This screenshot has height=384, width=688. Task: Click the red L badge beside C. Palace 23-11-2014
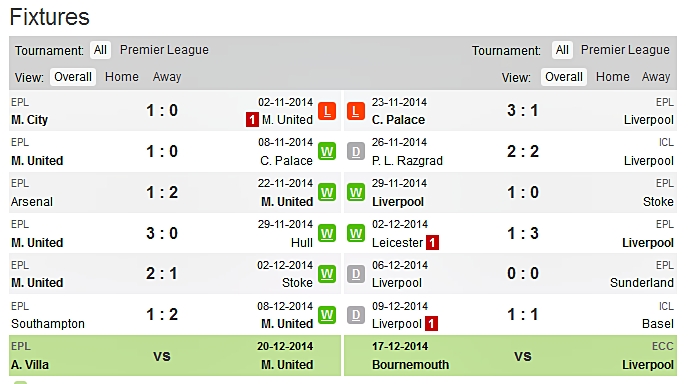pos(356,111)
